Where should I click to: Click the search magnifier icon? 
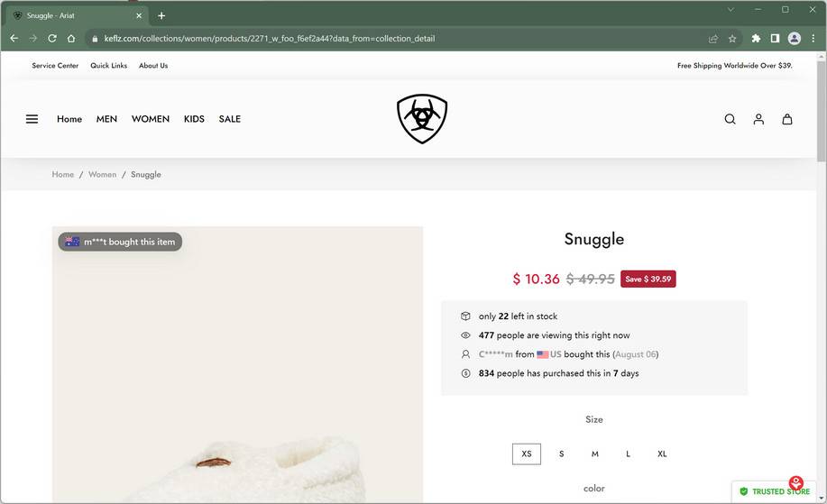(x=730, y=119)
